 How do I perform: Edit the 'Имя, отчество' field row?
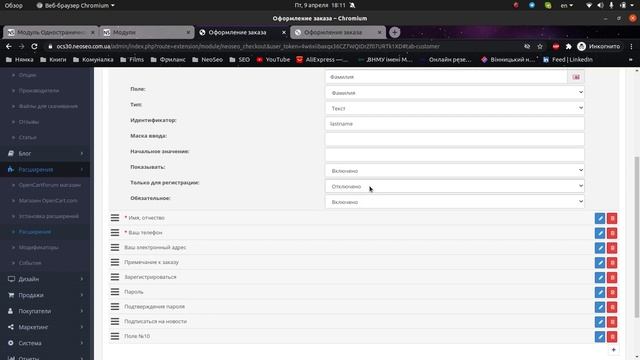coord(600,218)
